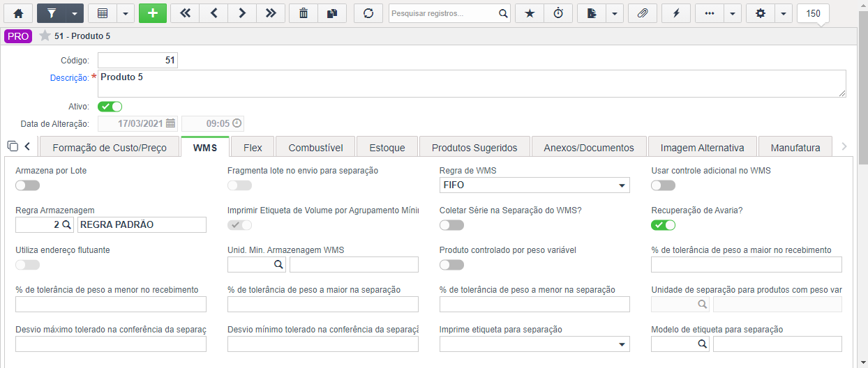This screenshot has width=868, height=368.
Task: Click the refresh icon
Action: coord(368,13)
